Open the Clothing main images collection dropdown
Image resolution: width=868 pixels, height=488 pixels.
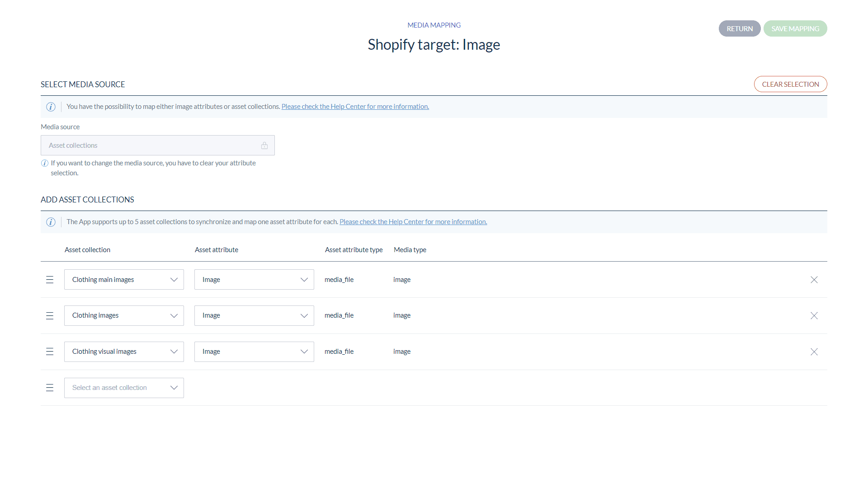point(124,280)
